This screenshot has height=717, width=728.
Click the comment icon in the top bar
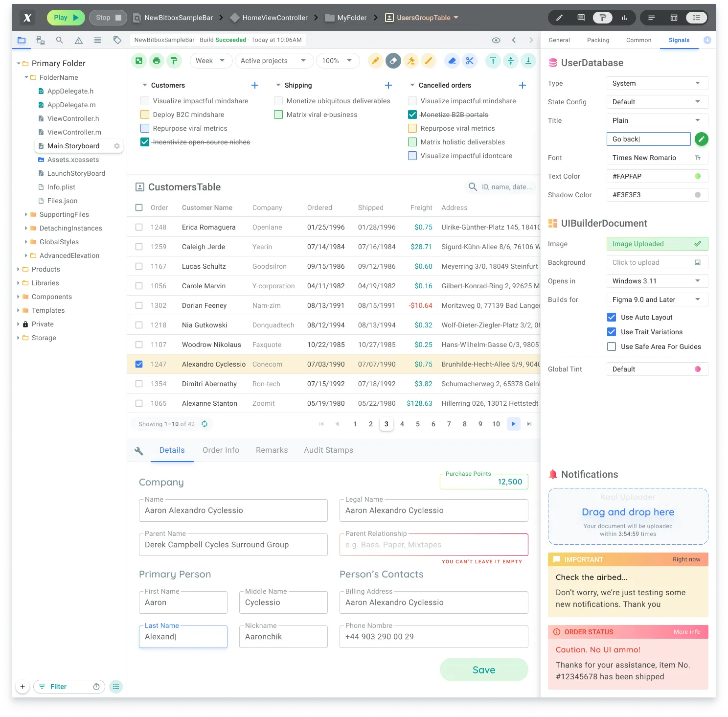[581, 17]
